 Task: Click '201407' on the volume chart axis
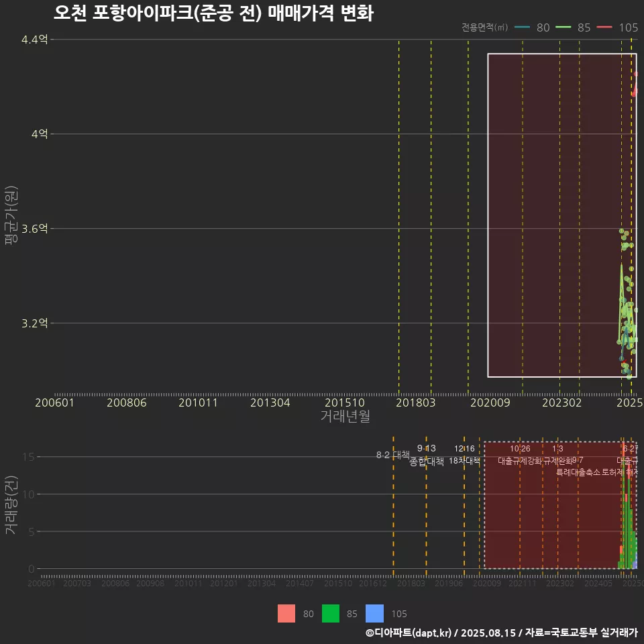(299, 583)
